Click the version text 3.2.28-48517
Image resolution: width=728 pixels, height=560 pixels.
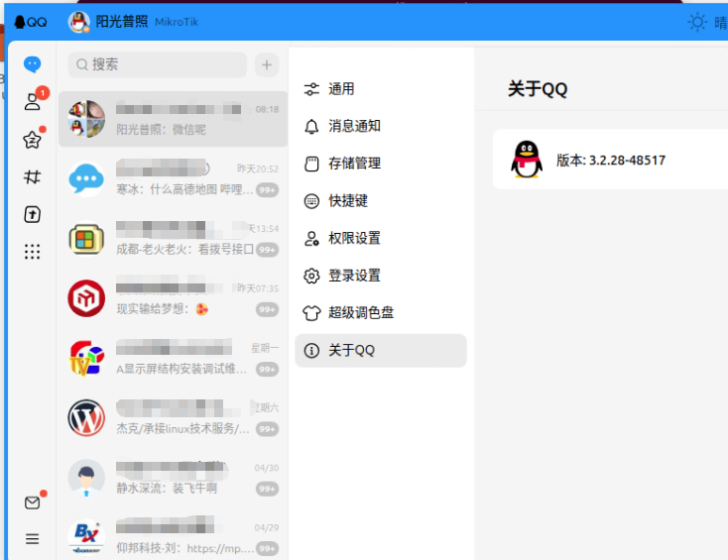[x=611, y=160]
